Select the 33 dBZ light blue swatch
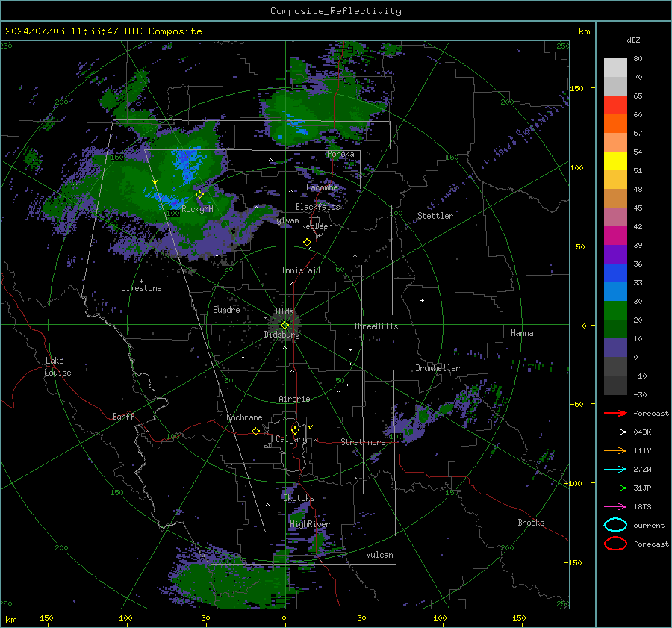 click(615, 291)
